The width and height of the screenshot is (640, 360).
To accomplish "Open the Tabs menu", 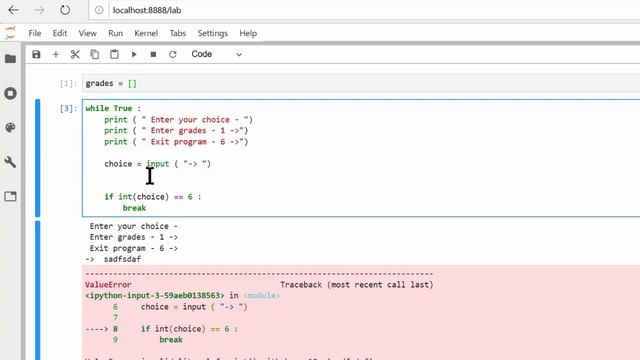I will 178,33.
